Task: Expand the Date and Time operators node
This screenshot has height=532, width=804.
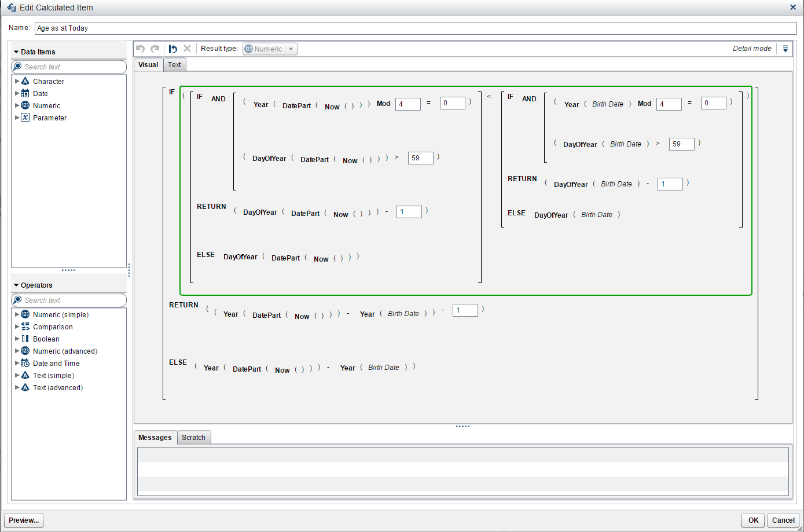Action: click(x=17, y=363)
